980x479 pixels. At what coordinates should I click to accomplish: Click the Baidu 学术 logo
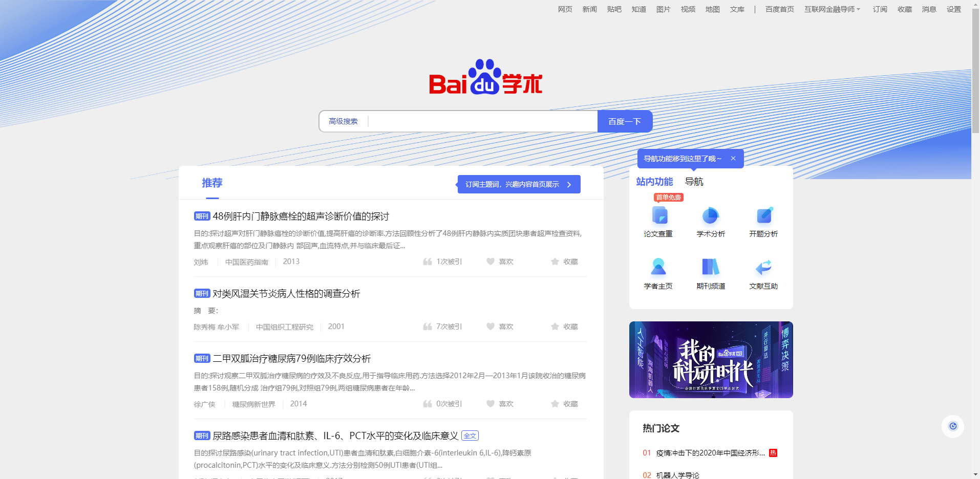pos(485,78)
